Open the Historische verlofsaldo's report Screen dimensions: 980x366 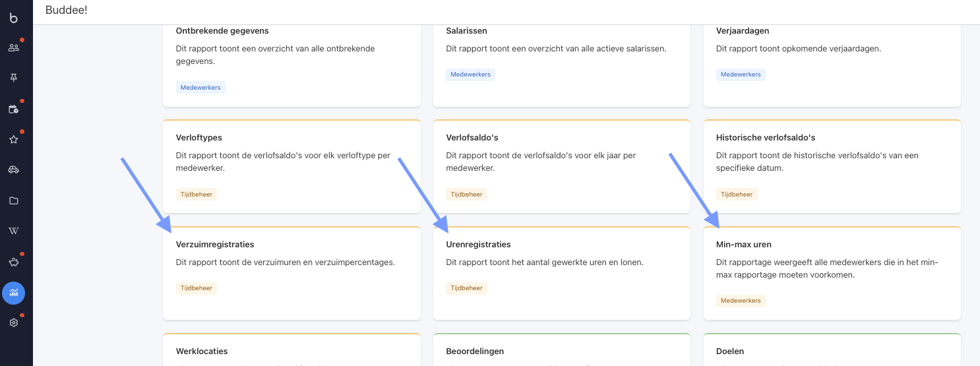point(832,166)
